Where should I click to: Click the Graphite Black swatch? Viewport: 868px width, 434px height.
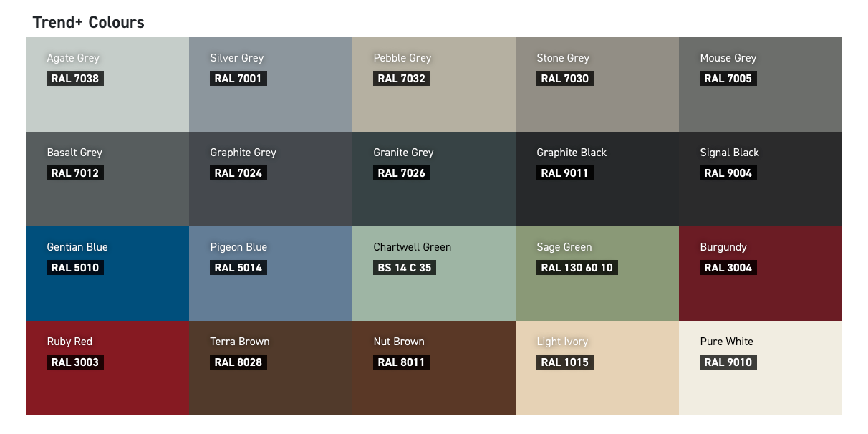click(597, 179)
